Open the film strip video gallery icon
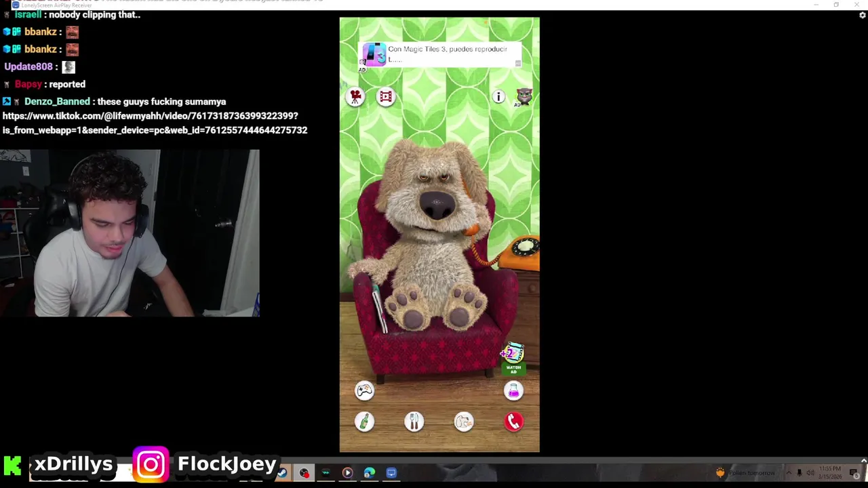The width and height of the screenshot is (868, 488). tap(385, 97)
